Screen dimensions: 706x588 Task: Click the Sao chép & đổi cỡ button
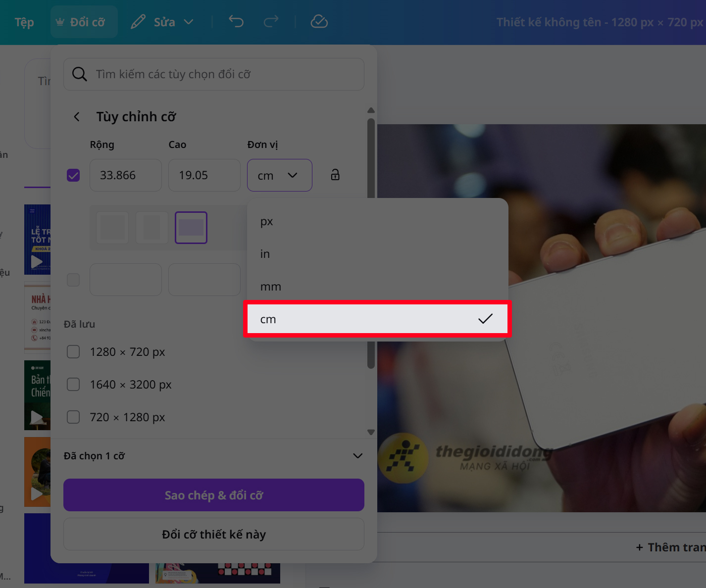213,495
